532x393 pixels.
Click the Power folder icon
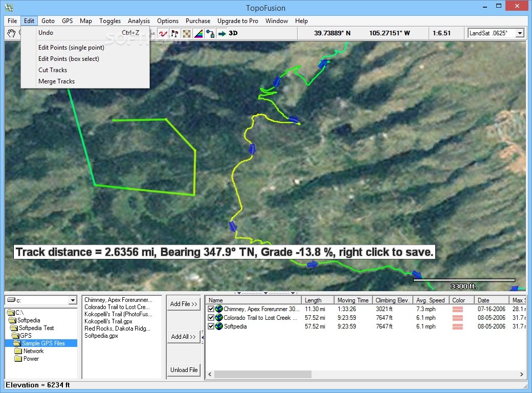coord(18,359)
